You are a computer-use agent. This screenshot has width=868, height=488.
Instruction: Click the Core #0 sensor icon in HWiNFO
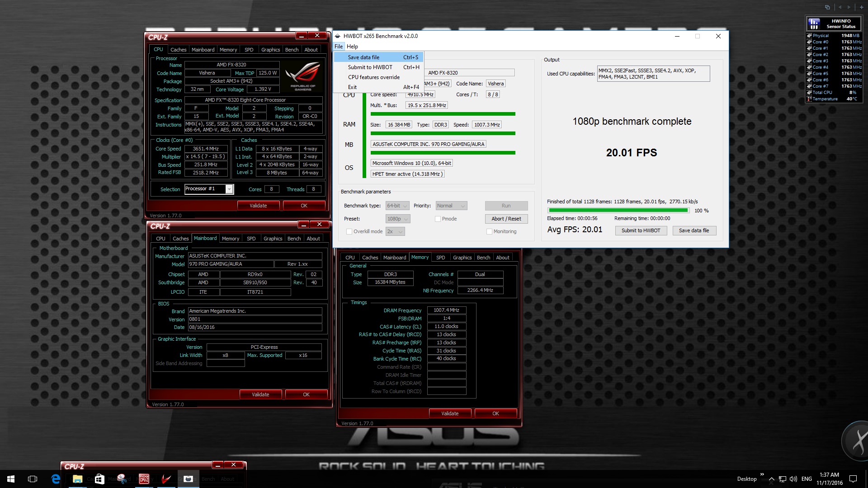pyautogui.click(x=809, y=42)
